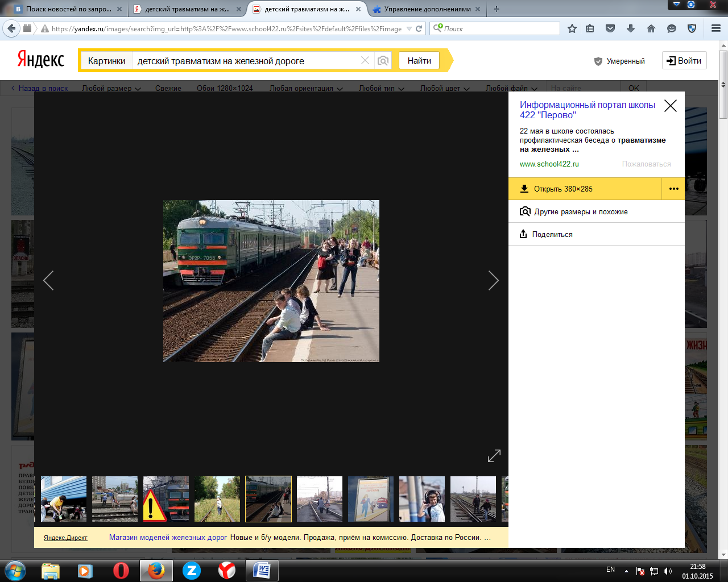
Task: Switch to the 'Управление дополнениями' tab
Action: click(427, 9)
